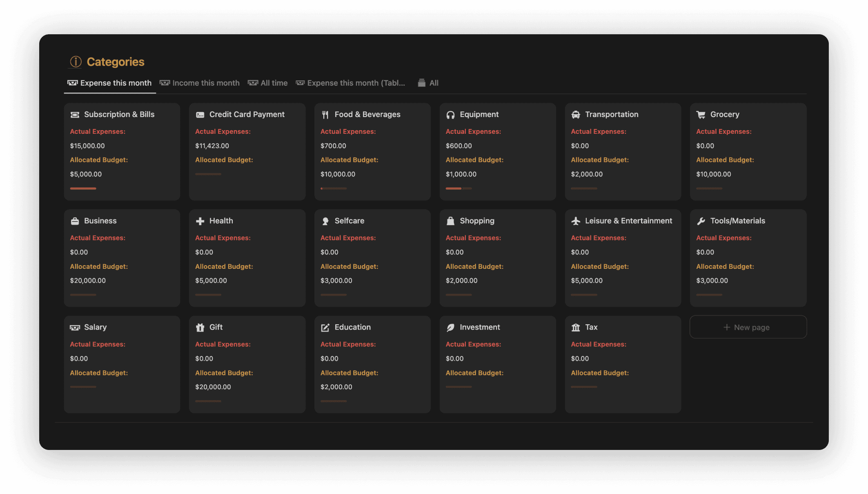868x494 pixels.
Task: Click the headphones icon on Equipment card
Action: coord(450,115)
